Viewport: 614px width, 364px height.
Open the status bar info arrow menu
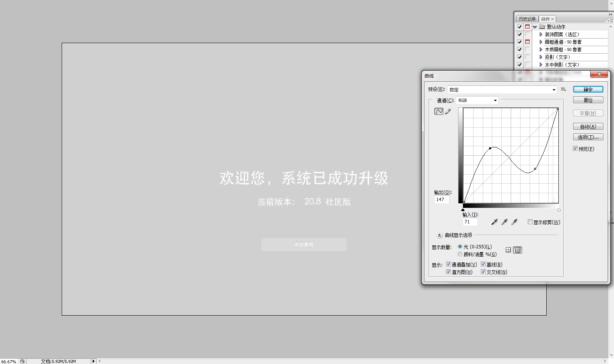93,361
